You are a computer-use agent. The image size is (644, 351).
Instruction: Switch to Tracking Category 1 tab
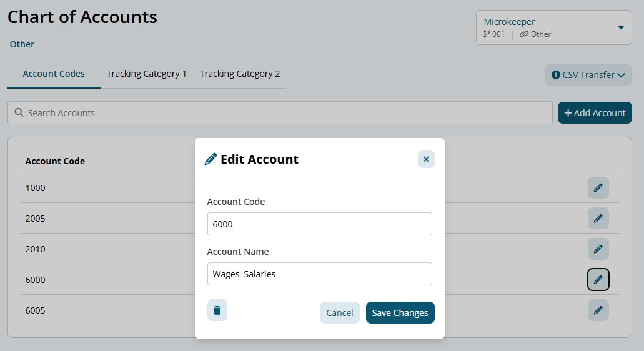(146, 74)
